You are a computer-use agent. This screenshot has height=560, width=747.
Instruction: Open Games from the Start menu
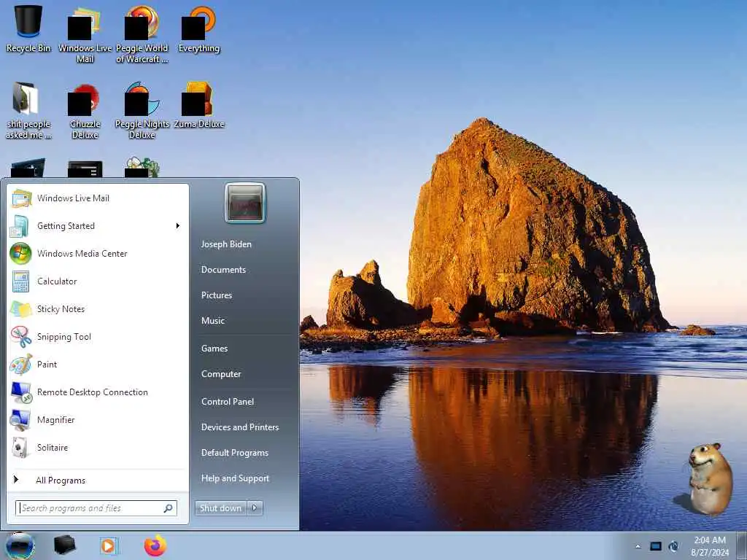214,349
